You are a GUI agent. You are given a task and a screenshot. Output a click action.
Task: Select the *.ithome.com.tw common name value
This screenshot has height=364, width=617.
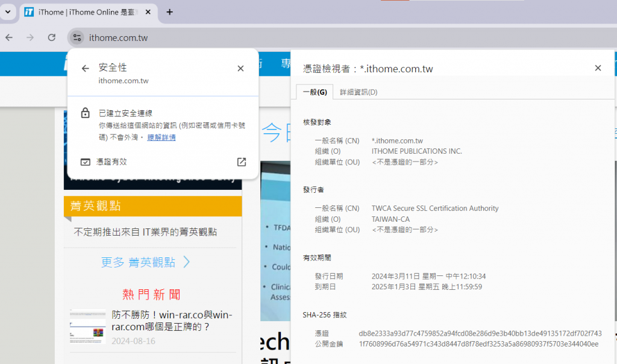click(398, 141)
